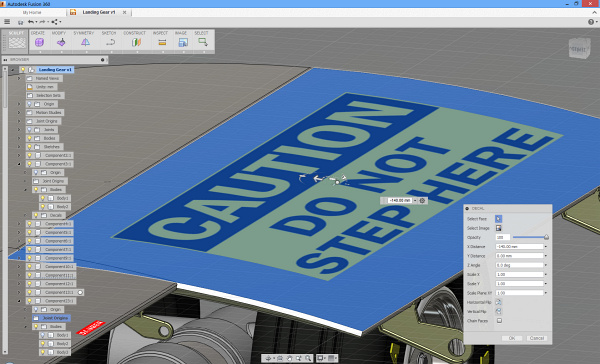Image resolution: width=600 pixels, height=364 pixels.
Task: Open dropdown next to the distance value field
Action: 415,201
